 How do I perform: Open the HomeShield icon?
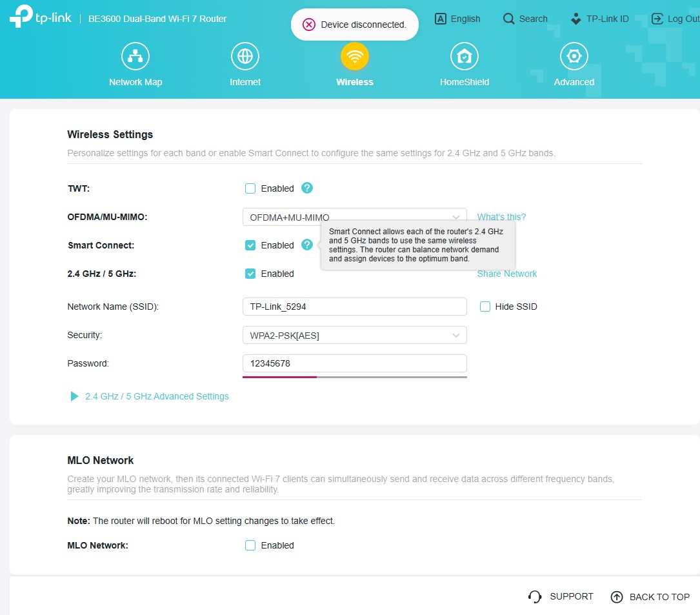tap(465, 57)
